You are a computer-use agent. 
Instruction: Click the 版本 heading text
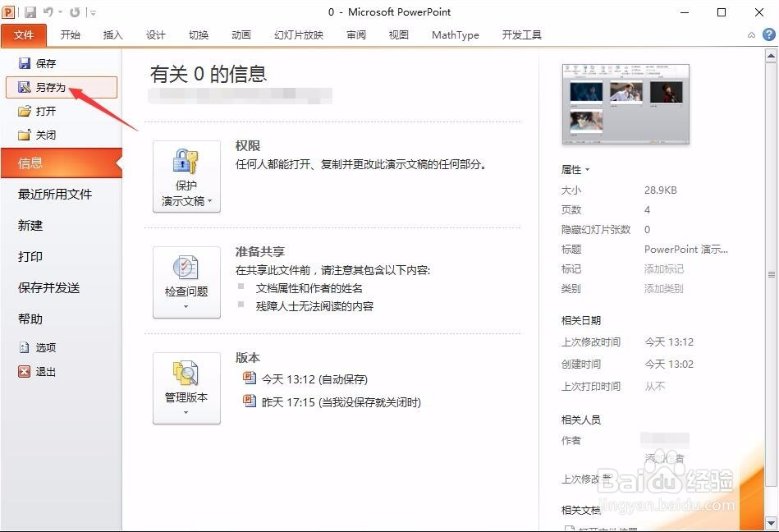(x=248, y=358)
